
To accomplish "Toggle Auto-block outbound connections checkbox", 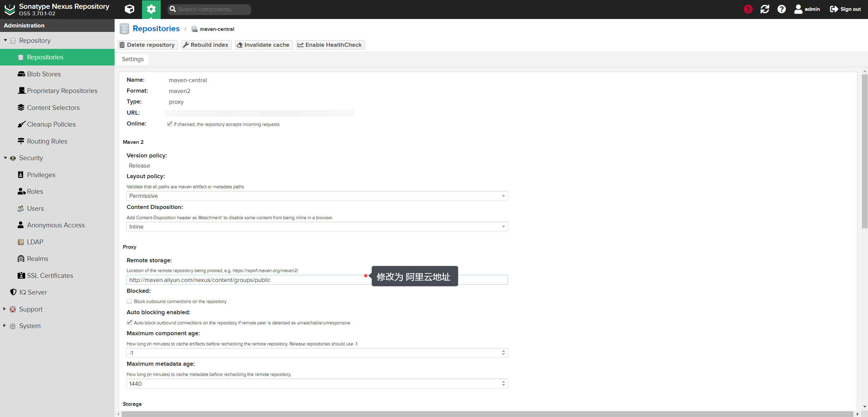I will point(129,322).
